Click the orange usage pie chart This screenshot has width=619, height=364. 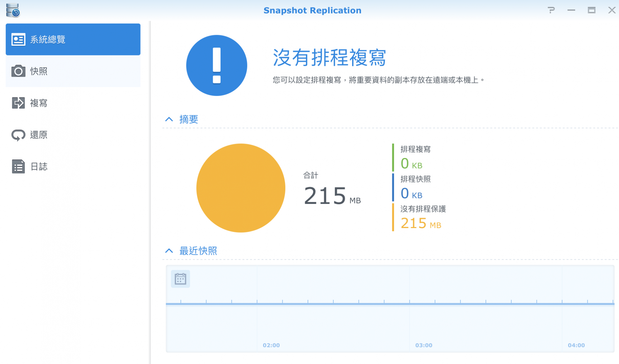click(x=241, y=188)
